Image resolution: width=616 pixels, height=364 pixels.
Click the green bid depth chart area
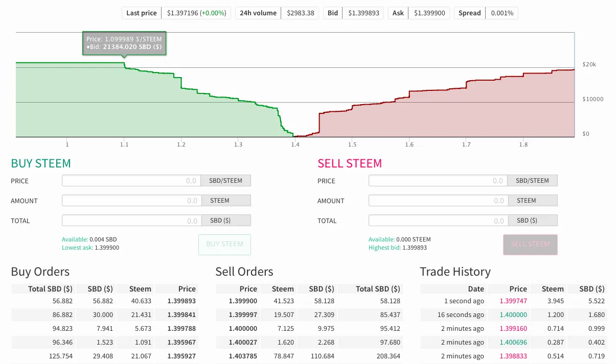[102, 107]
